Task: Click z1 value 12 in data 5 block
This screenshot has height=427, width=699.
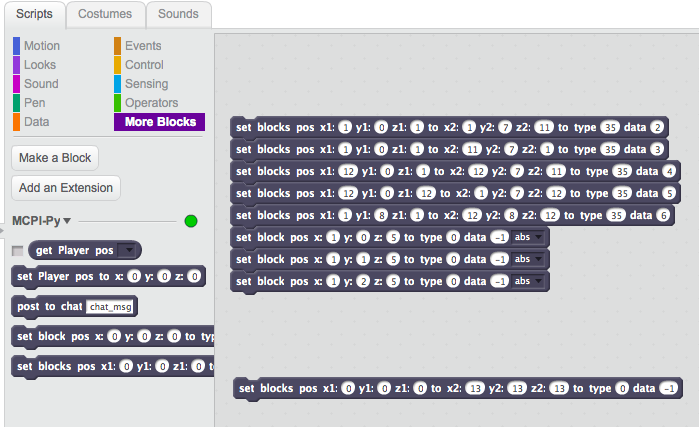Action: click(426, 193)
